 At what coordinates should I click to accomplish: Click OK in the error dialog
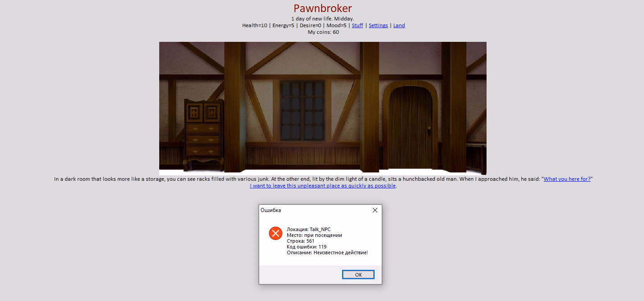(358, 275)
